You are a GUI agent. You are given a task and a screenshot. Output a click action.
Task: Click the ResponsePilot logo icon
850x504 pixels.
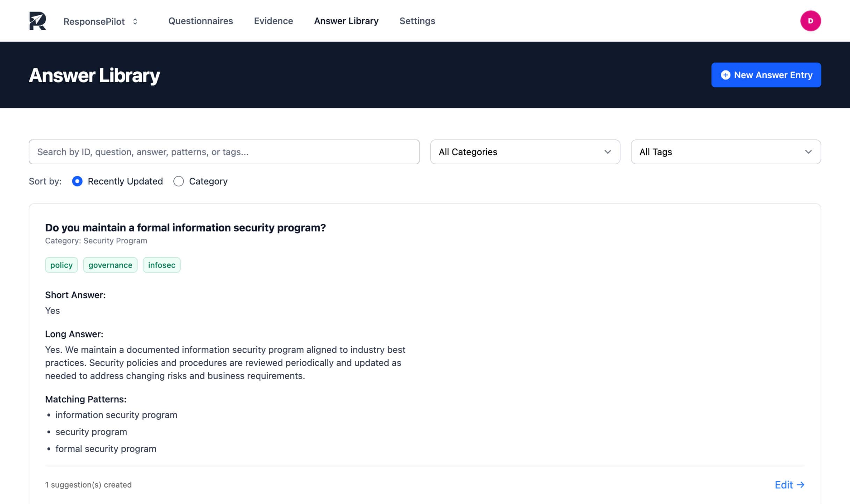(x=38, y=21)
